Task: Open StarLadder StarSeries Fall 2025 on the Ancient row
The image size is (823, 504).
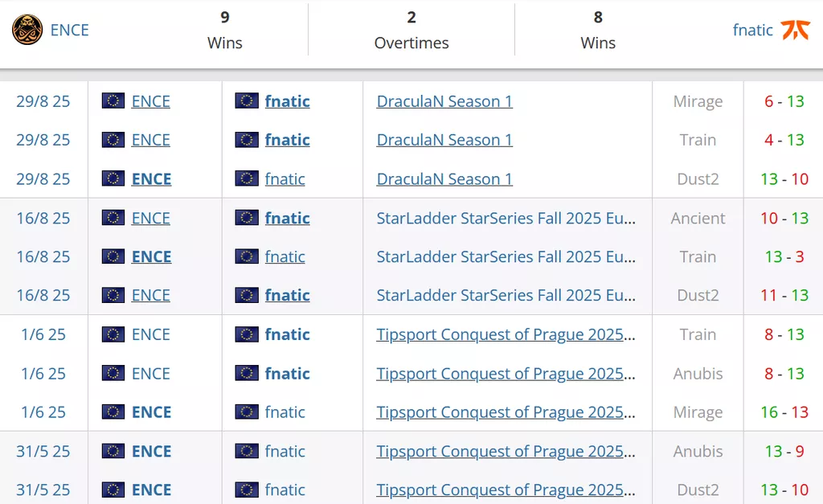Action: point(506,217)
